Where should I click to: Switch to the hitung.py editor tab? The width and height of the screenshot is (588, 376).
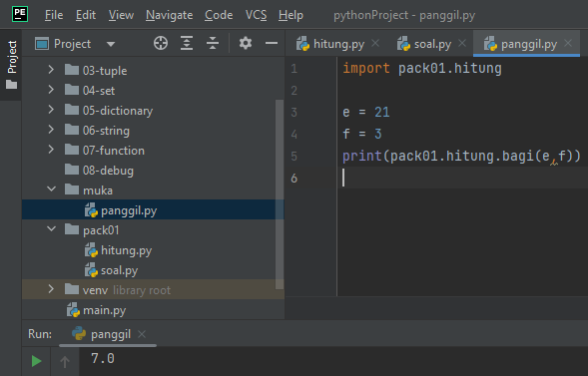click(x=330, y=44)
